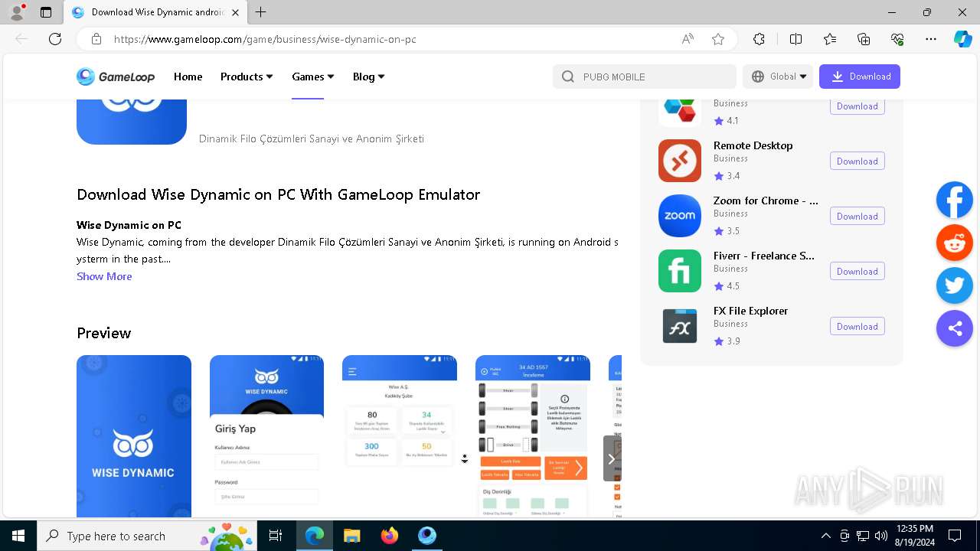Click the Fiverr - Freelance title link
The width and height of the screenshot is (980, 551).
[764, 256]
